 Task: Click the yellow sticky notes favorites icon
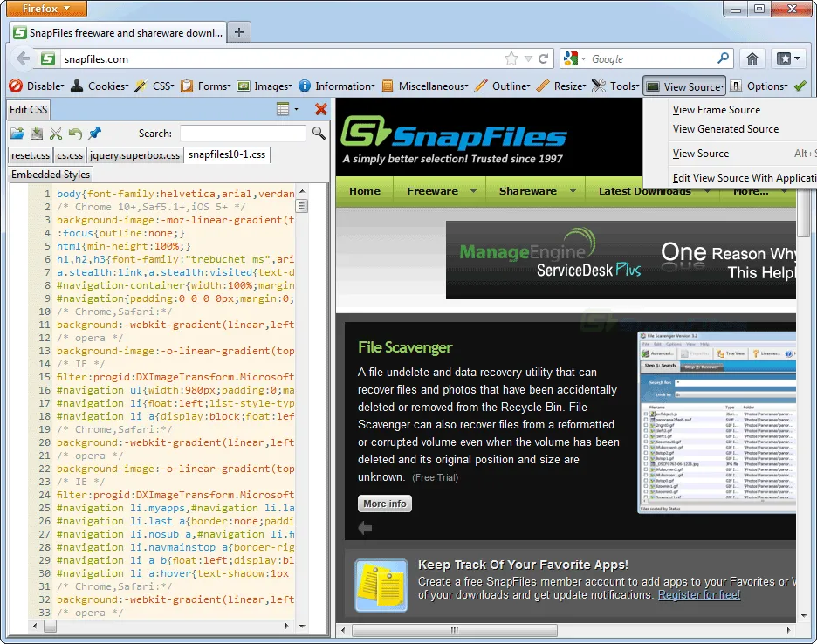[x=381, y=586]
